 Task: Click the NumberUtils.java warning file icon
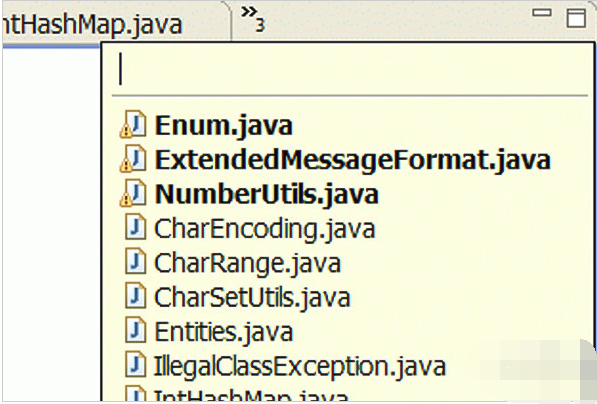[133, 192]
